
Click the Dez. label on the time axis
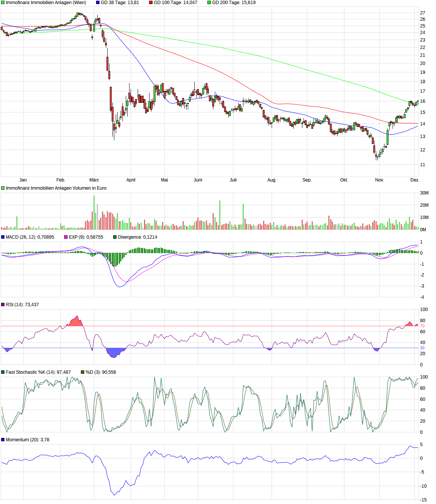point(414,180)
